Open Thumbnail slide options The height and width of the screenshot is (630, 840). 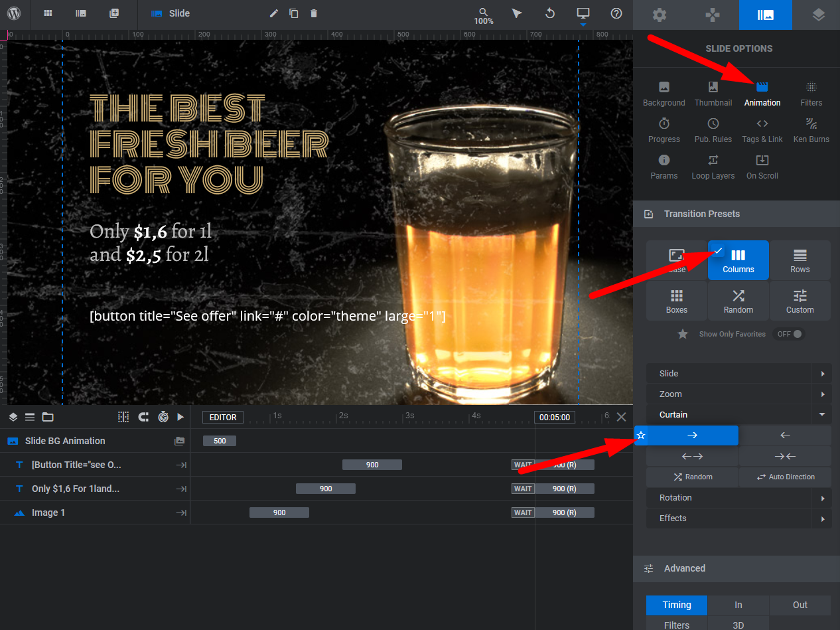[x=713, y=94]
